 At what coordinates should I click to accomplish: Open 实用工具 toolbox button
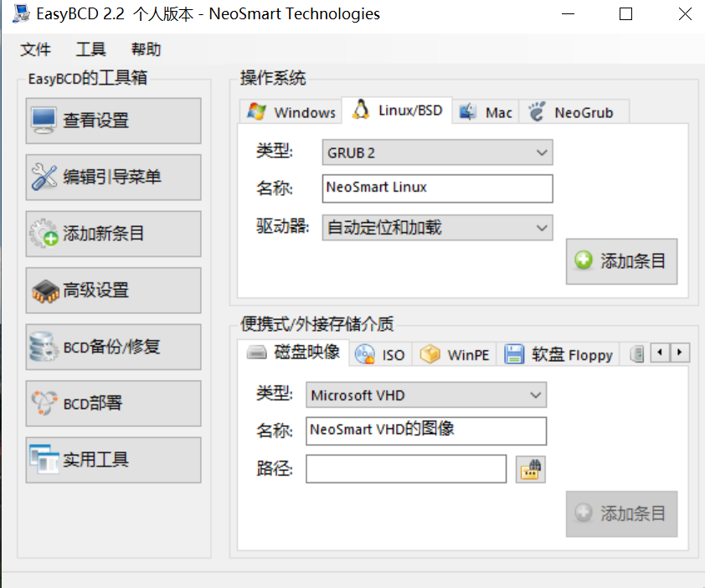point(113,460)
